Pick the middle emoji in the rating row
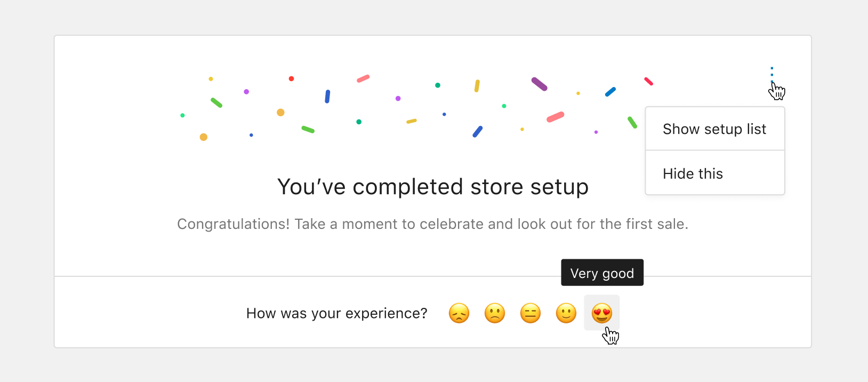 [530, 313]
